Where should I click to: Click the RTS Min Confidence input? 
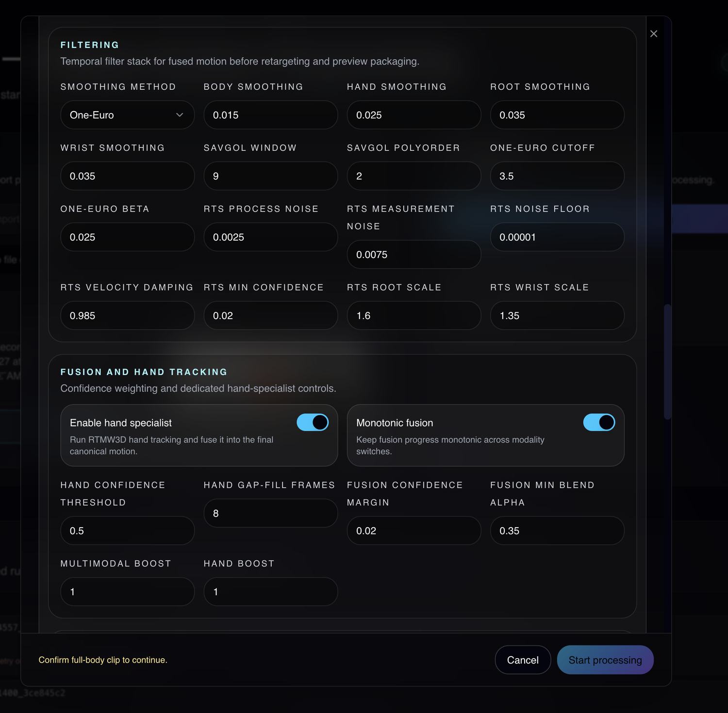(x=271, y=316)
